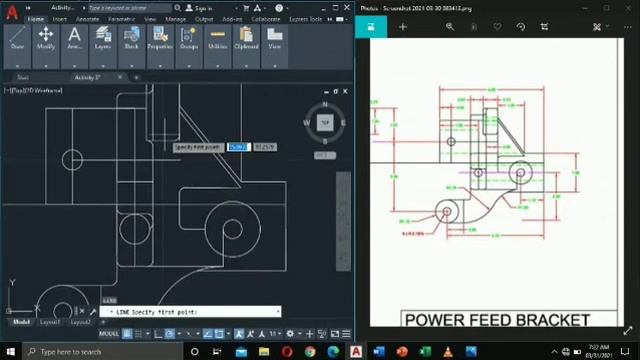Toggle ortho mode in status bar
This screenshot has width=640, height=360.
click(158, 334)
